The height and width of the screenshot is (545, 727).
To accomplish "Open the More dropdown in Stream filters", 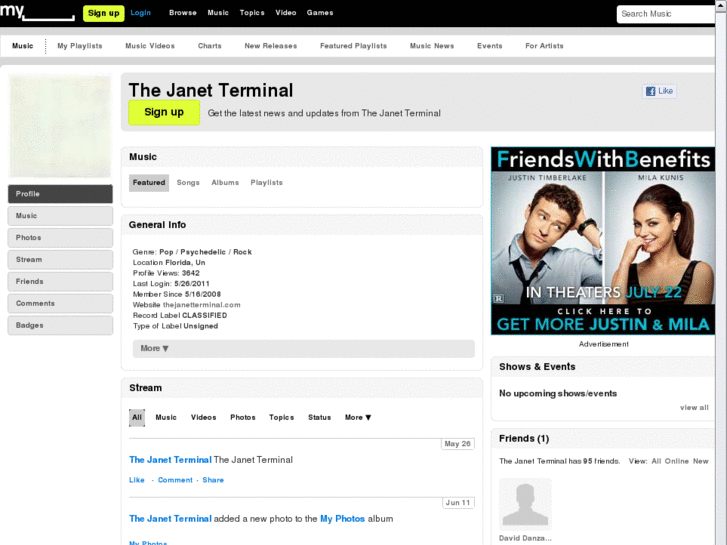I will coord(358,417).
